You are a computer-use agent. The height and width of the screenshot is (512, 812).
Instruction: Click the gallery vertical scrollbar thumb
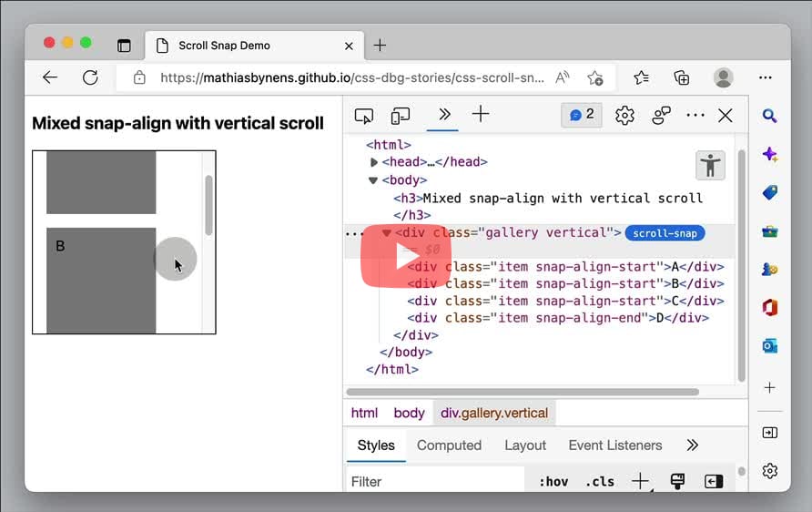[x=208, y=205]
